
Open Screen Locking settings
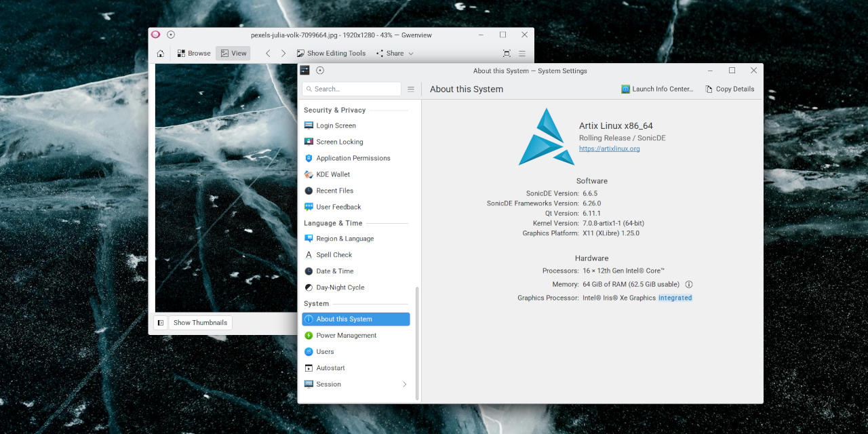click(356, 142)
